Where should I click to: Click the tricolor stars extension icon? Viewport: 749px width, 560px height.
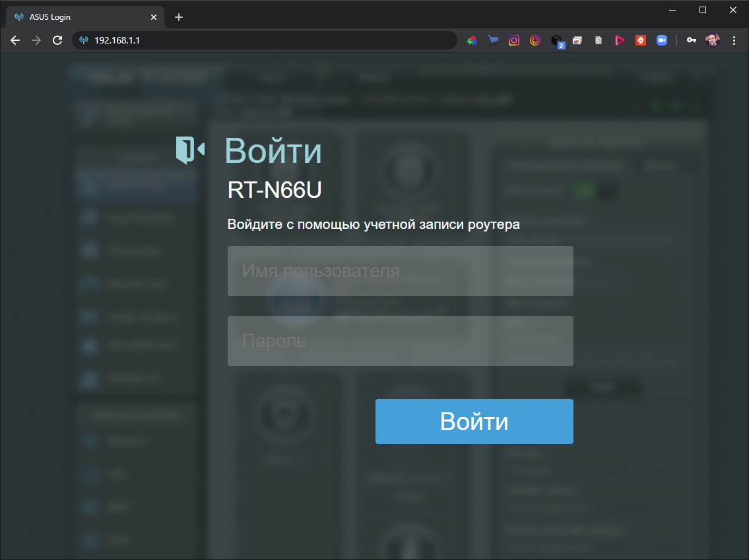[x=472, y=41]
